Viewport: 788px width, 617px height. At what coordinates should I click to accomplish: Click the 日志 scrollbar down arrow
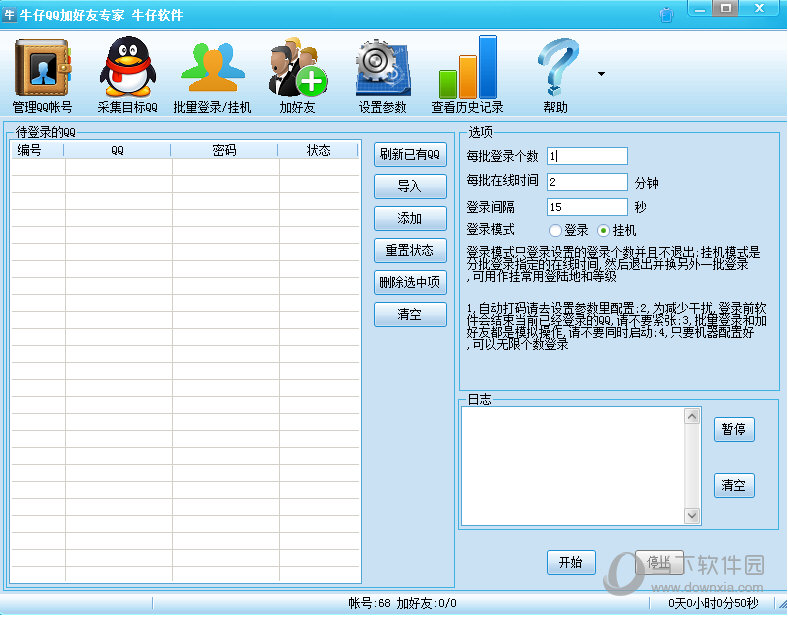[x=692, y=516]
